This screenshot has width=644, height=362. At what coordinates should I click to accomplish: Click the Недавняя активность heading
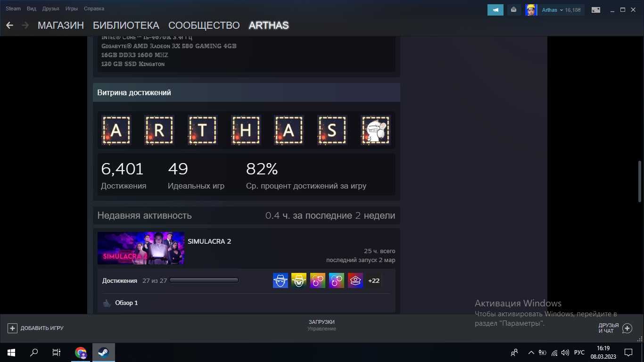click(x=144, y=215)
